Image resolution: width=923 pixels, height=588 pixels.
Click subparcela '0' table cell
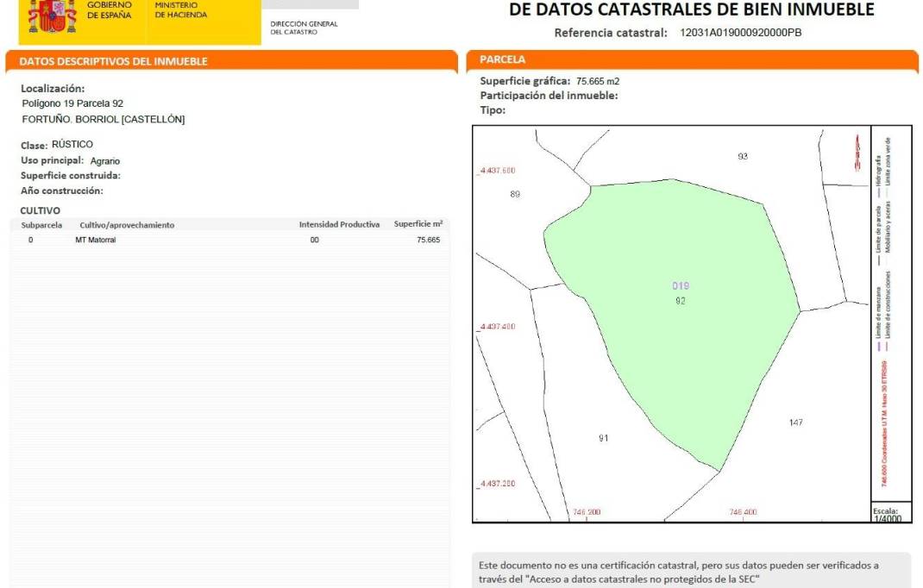pos(30,241)
